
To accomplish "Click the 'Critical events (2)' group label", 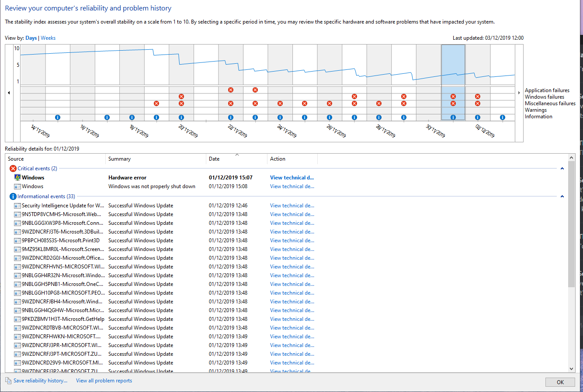I will [37, 168].
